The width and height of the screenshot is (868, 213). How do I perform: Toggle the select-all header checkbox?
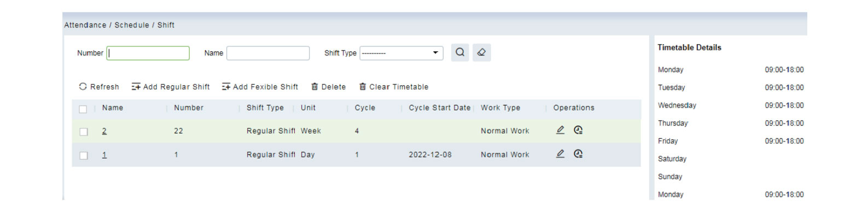(x=83, y=109)
